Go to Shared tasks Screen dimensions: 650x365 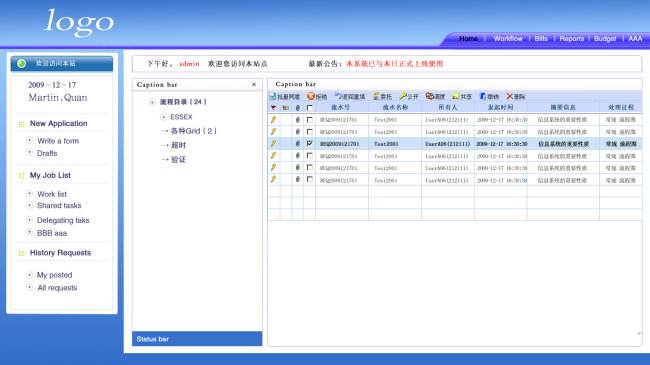pyautogui.click(x=59, y=206)
